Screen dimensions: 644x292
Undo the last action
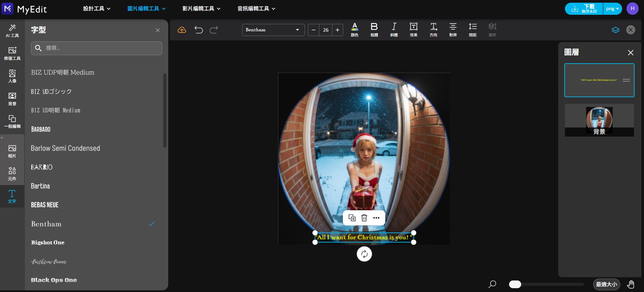199,30
